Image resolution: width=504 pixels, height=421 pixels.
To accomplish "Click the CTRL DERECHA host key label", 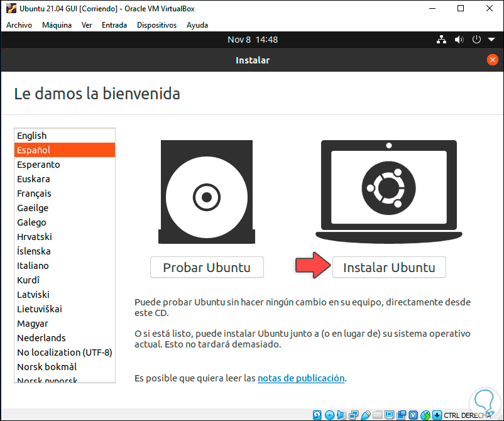I will pyautogui.click(x=468, y=415).
